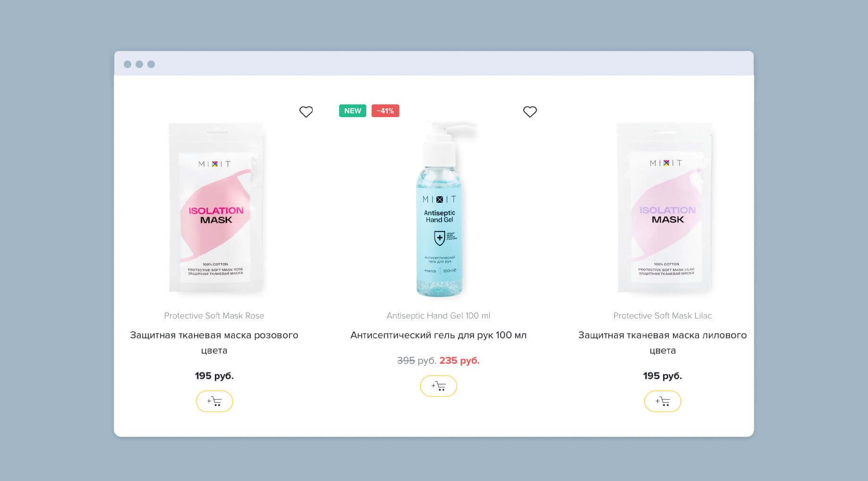Click the title Защитная тканевая маска розового цвета
Viewport: 868px width, 481px height.
(214, 343)
